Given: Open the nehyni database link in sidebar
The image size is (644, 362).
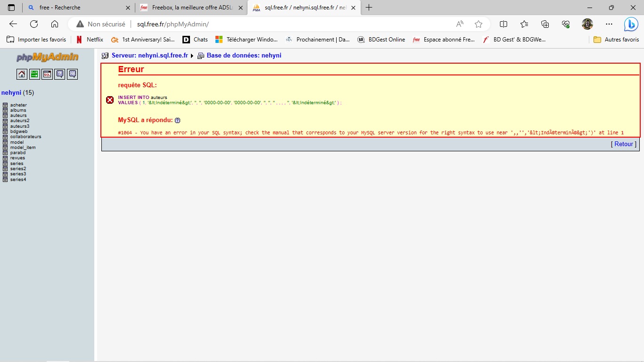Looking at the screenshot, I should click(x=11, y=93).
